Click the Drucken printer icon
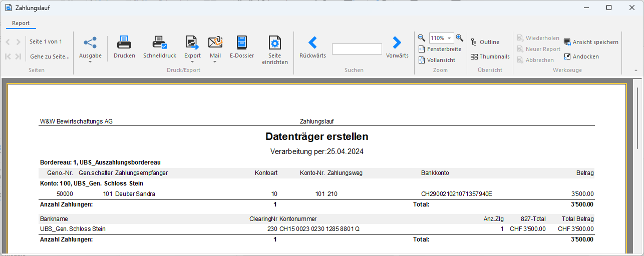The width and height of the screenshot is (644, 256). pyautogui.click(x=124, y=42)
